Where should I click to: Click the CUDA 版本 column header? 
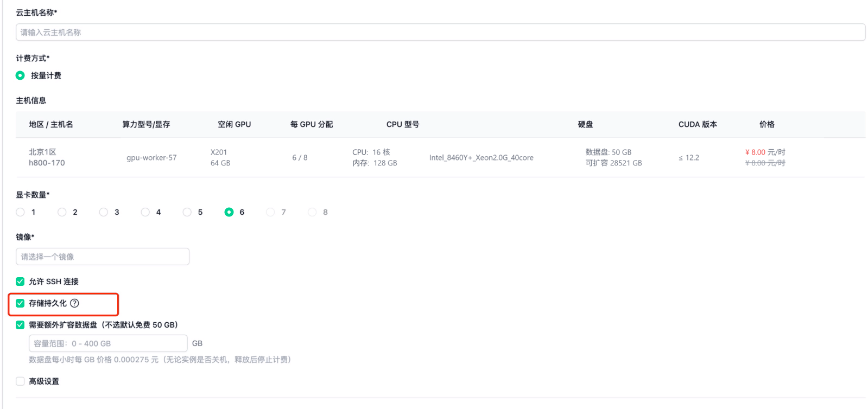coord(697,124)
